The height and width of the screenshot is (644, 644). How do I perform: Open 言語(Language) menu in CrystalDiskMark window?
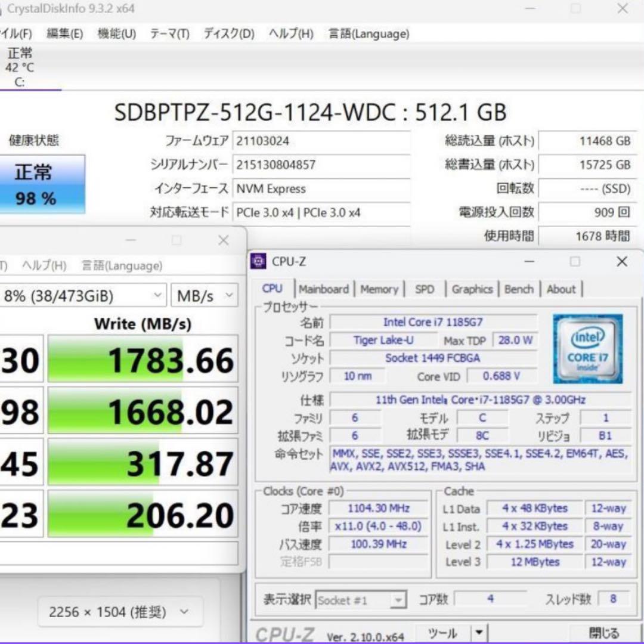(x=122, y=266)
